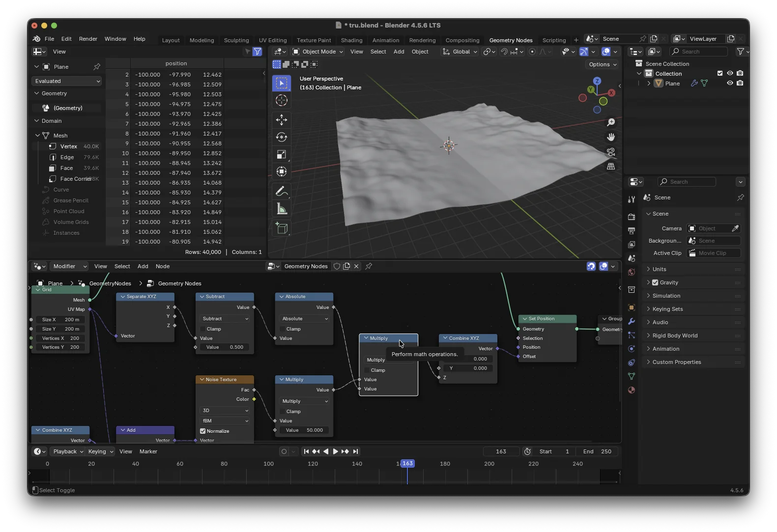The width and height of the screenshot is (777, 532).
Task: Expand the Rigid Body World panel
Action: [x=675, y=336]
